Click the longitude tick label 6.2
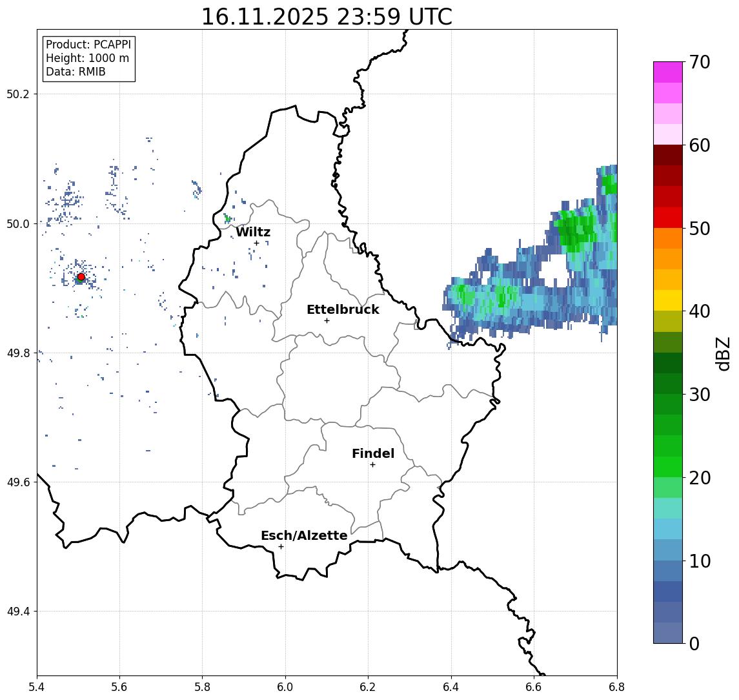Screen dimensions: 739x700 click(368, 687)
